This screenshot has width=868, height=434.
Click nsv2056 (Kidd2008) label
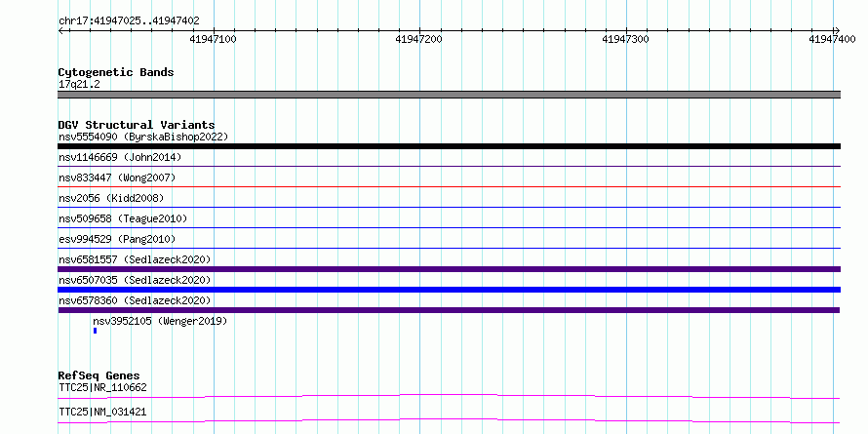(111, 198)
